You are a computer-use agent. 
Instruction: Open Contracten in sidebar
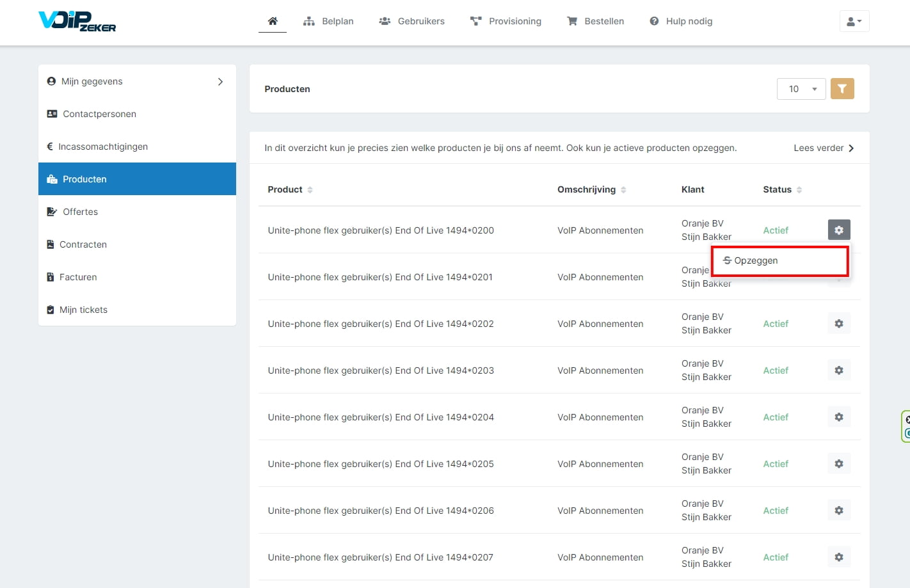point(137,244)
